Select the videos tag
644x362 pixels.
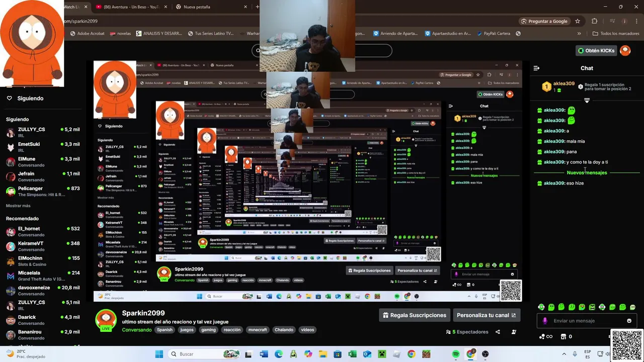tap(307, 330)
